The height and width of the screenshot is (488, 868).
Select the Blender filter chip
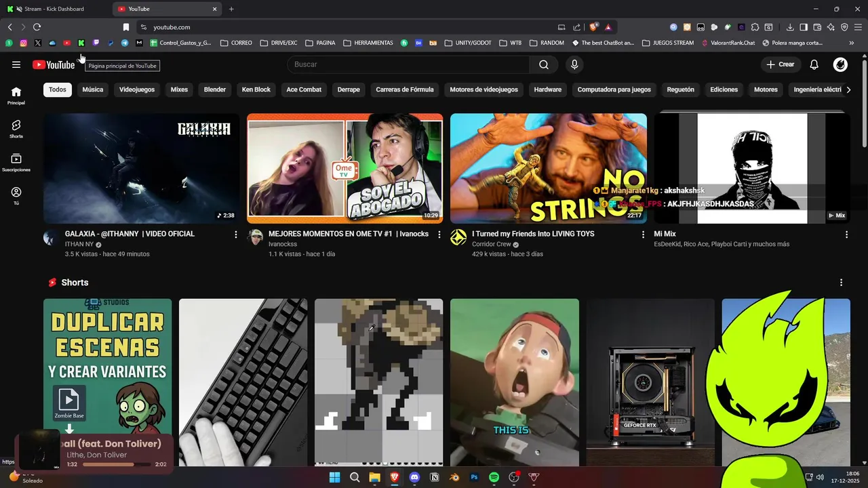pos(215,89)
